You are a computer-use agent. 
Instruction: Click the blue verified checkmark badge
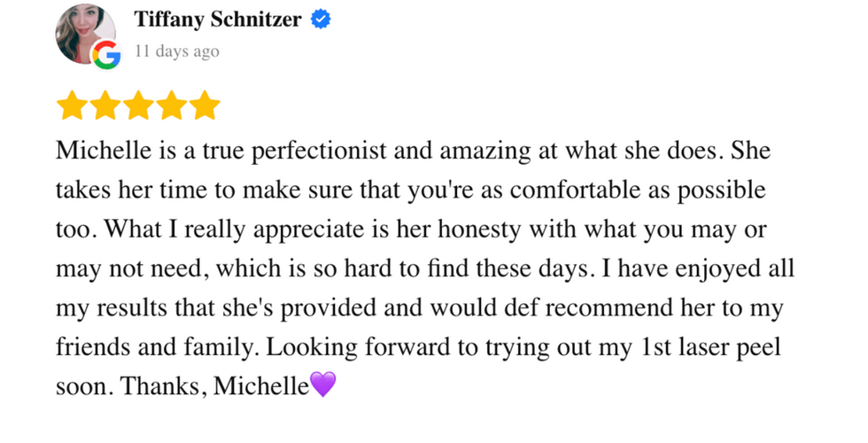(321, 20)
